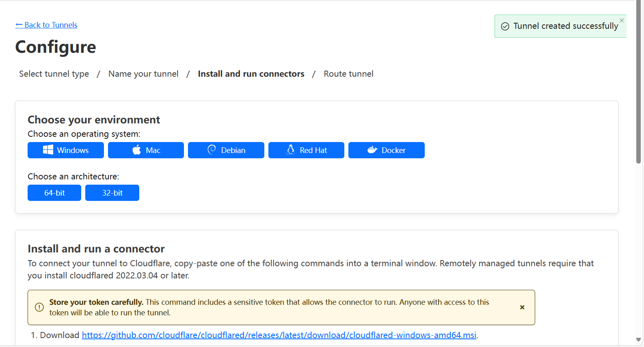Image resolution: width=644 pixels, height=347 pixels.
Task: Click the Docker whale icon
Action: 372,150
